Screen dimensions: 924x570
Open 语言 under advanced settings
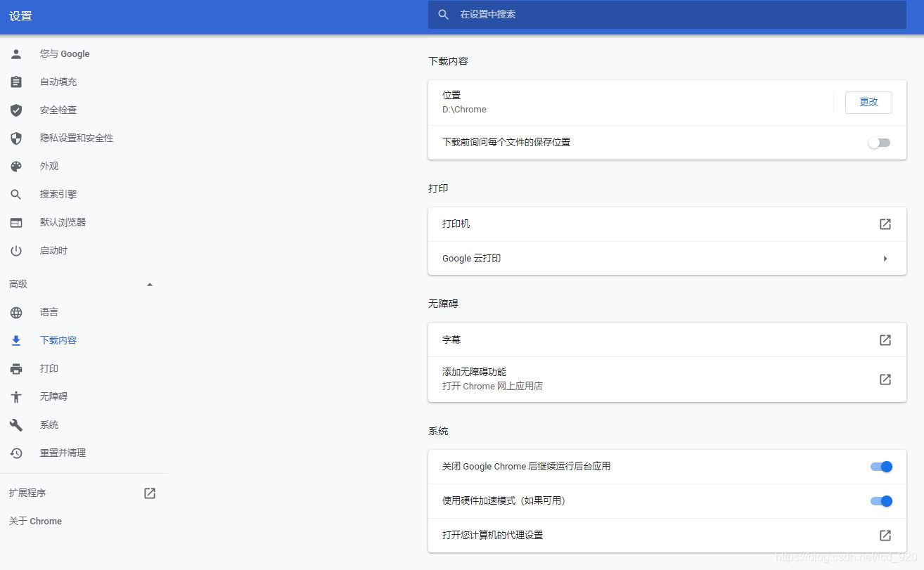coord(49,313)
